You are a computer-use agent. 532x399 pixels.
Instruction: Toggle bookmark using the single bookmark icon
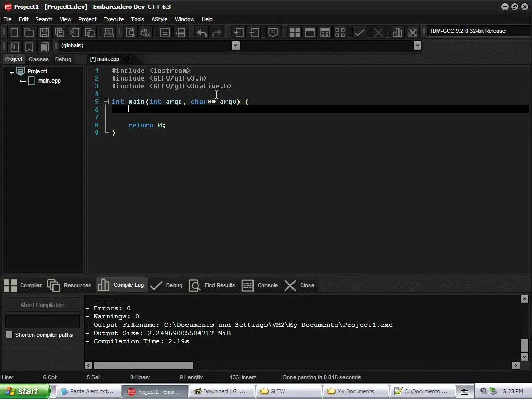tap(29, 46)
